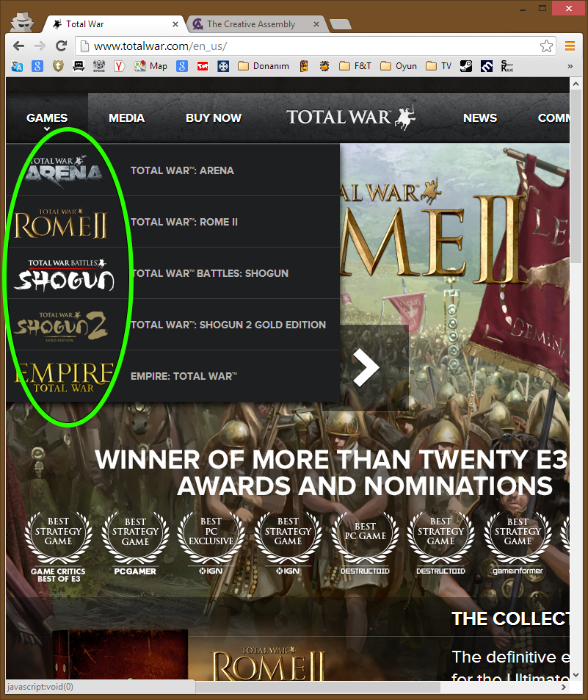Image resolution: width=588 pixels, height=700 pixels.
Task: Select Shogun 2 Gold Edition text entry
Action: pyautogui.click(x=228, y=325)
